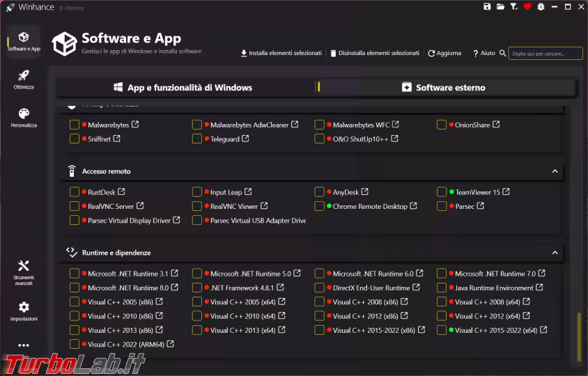Collapse the Runtime e dipendenze section
Image resolution: width=588 pixels, height=376 pixels.
tap(555, 253)
